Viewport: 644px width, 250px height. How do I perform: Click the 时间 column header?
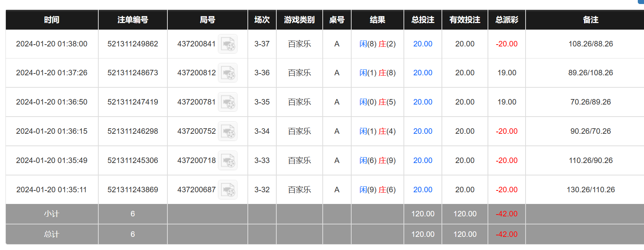[52, 20]
